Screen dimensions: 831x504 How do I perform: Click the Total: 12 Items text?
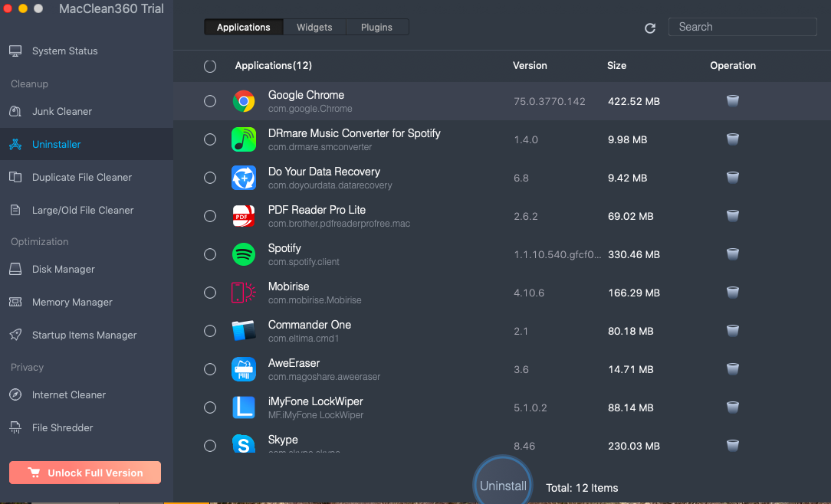point(582,488)
